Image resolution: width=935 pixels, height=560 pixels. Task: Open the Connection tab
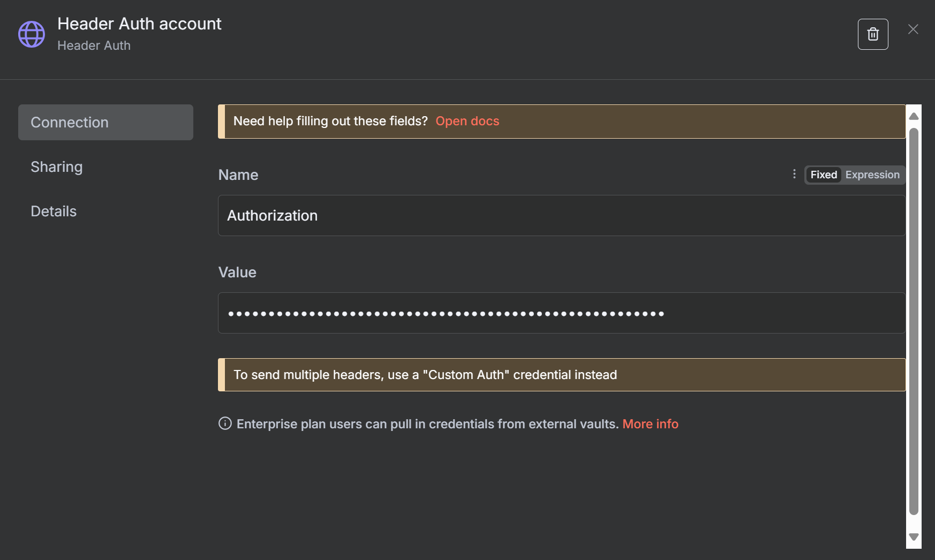105,123
